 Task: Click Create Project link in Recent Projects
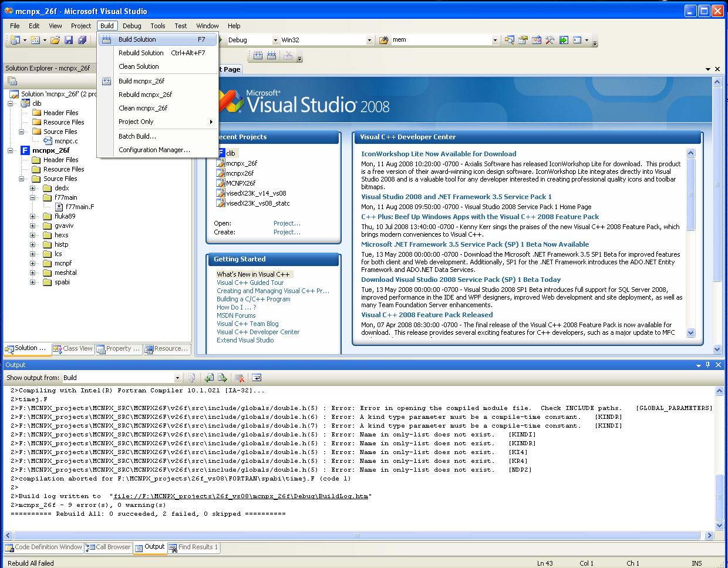click(x=287, y=232)
